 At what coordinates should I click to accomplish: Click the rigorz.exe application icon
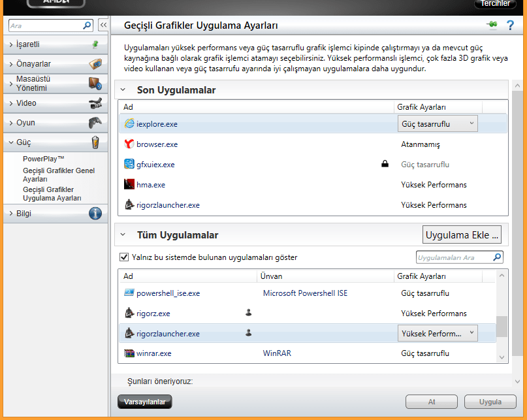[129, 313]
